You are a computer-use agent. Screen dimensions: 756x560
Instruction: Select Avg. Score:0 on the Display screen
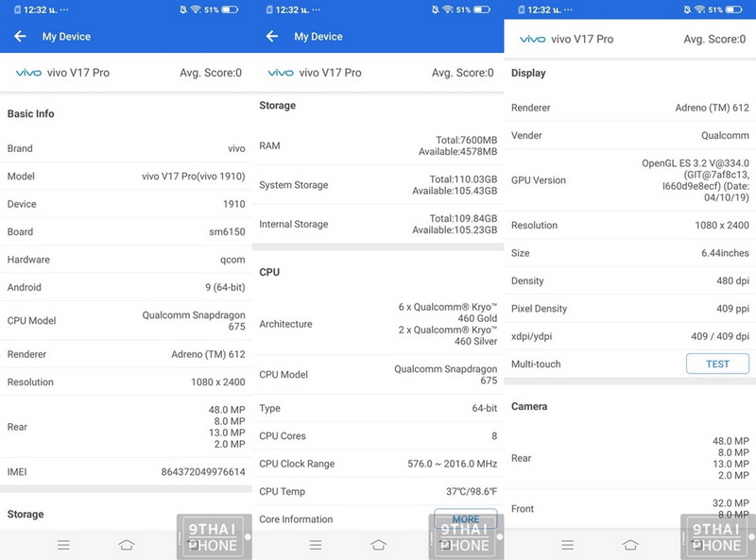[x=714, y=39]
